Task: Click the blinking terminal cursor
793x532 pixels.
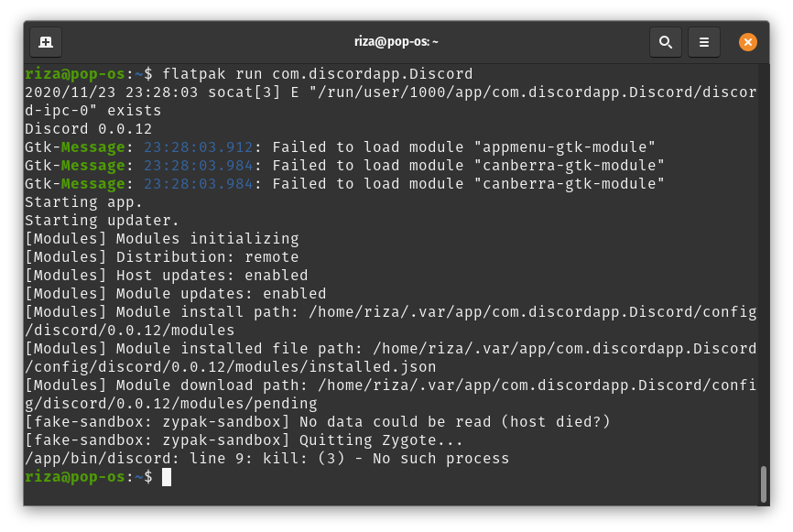Action: click(x=168, y=476)
